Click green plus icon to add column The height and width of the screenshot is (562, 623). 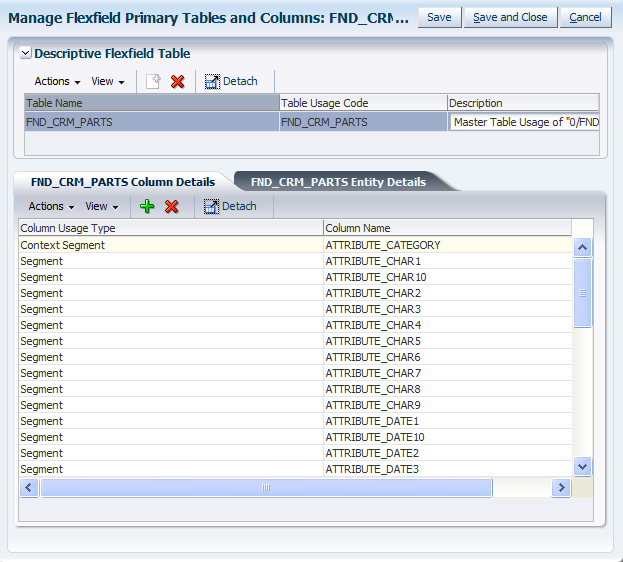click(147, 206)
